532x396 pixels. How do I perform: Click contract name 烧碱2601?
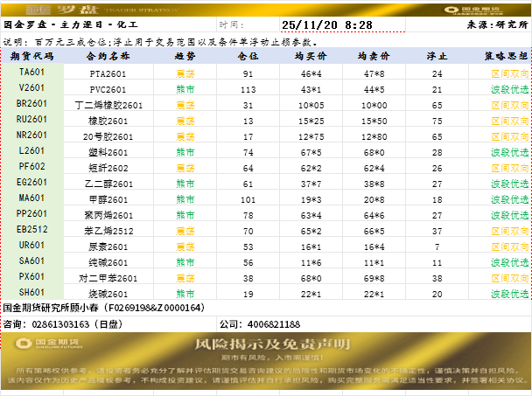[108, 294]
